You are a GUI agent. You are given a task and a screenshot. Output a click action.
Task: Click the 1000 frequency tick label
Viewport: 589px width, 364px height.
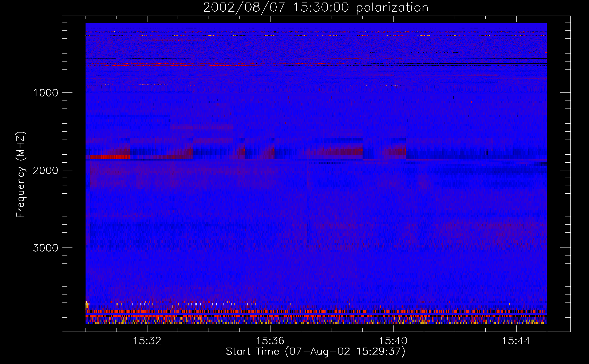tap(46, 93)
